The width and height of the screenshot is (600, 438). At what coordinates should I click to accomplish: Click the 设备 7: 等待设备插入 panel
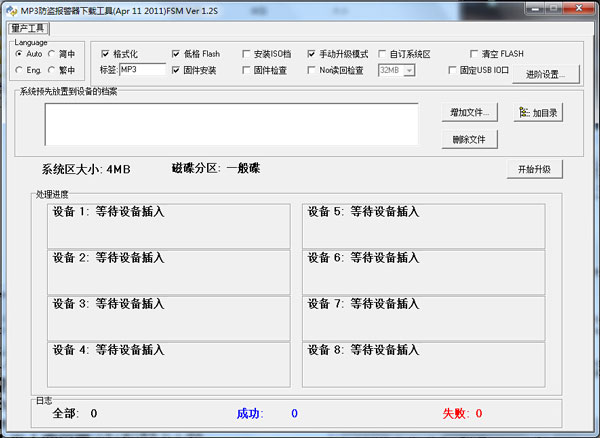pos(424,318)
